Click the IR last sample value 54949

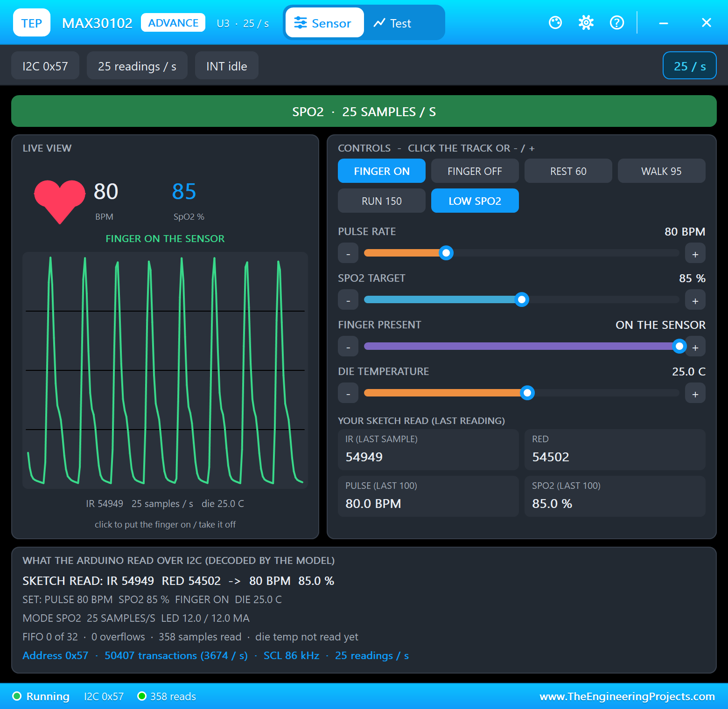(x=364, y=457)
